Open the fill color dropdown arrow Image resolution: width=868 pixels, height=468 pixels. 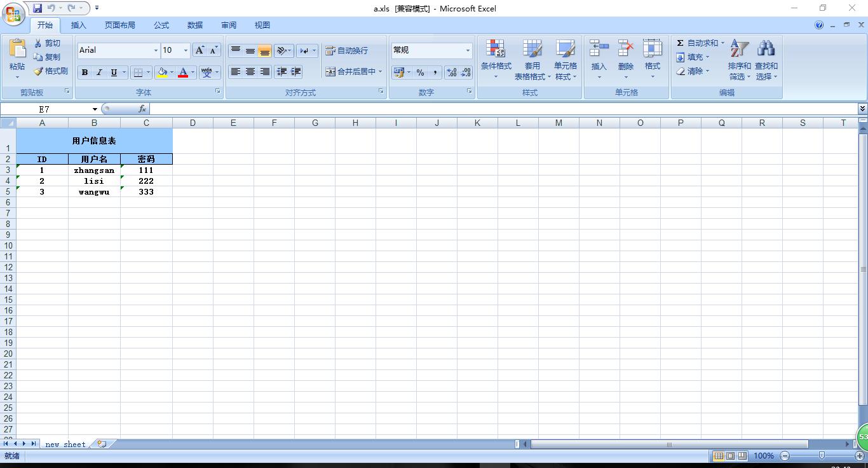point(171,72)
